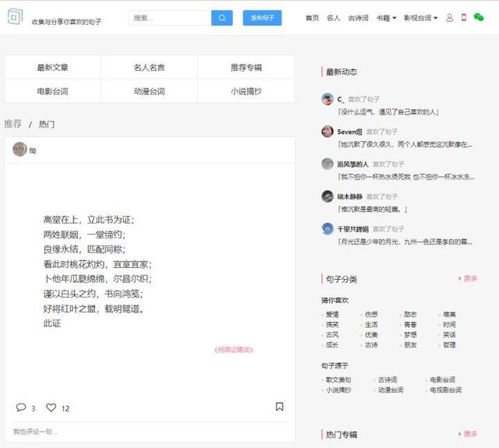
Task: Open comments via the speech bubble icon
Action: pos(21,407)
